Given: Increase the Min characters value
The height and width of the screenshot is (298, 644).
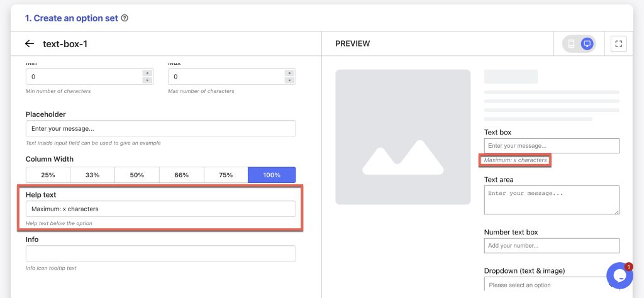Looking at the screenshot, I should (x=147, y=73).
